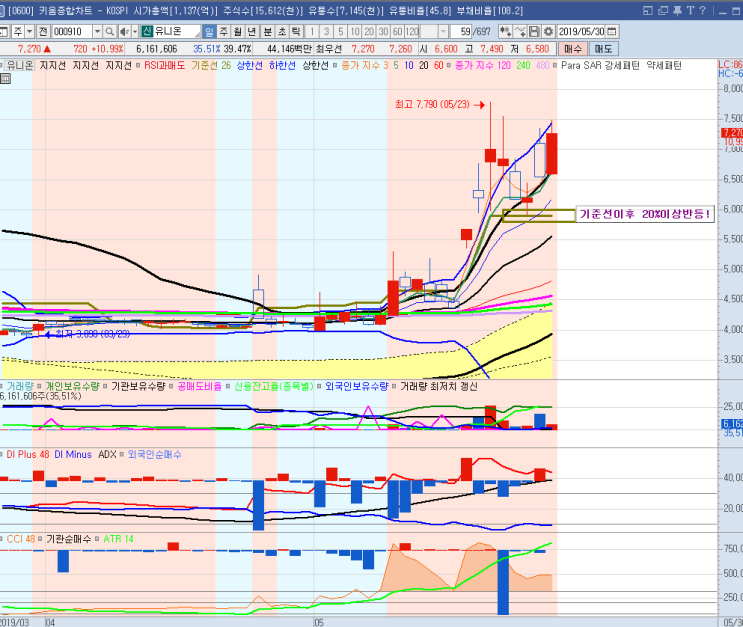Expand the 주 dropdown arrow

point(29,32)
